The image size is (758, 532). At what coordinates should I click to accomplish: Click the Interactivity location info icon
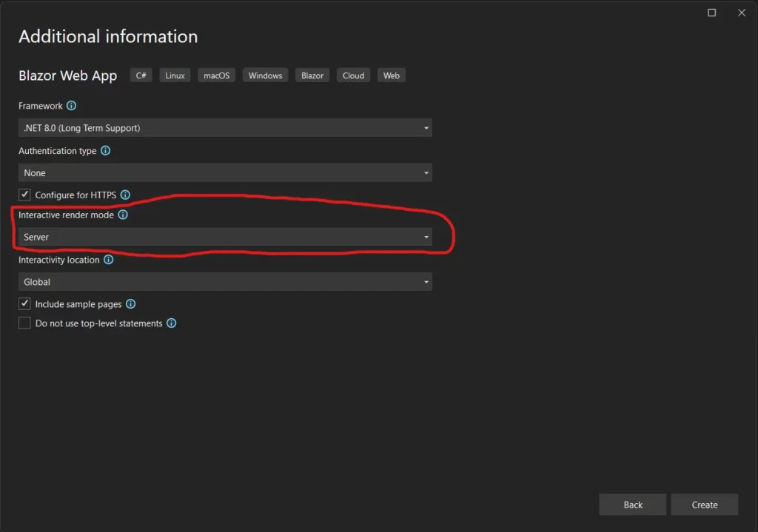point(108,260)
